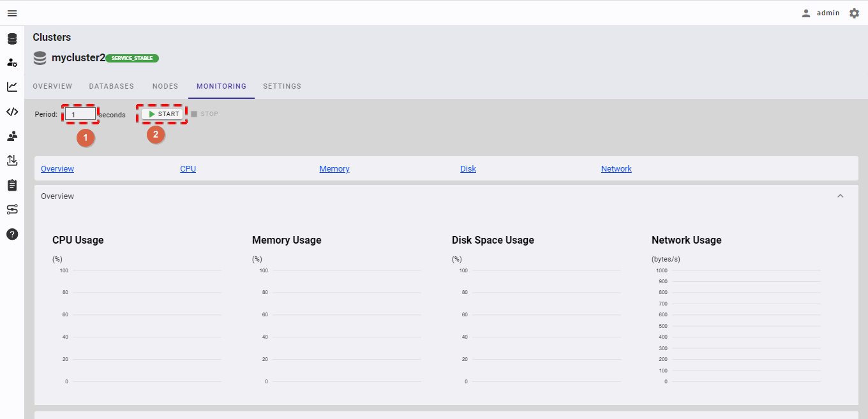Jump to the CPU section link
The height and width of the screenshot is (419, 868).
[188, 169]
